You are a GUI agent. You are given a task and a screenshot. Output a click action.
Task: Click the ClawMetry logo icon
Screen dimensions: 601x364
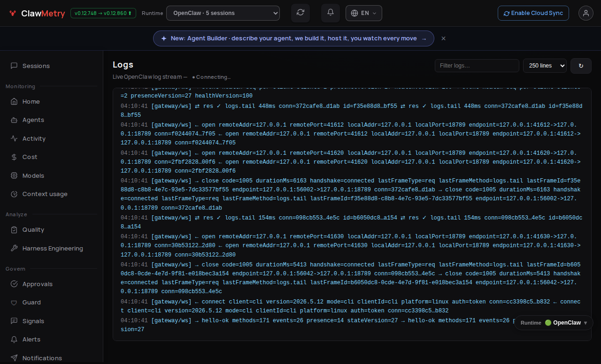(13, 14)
